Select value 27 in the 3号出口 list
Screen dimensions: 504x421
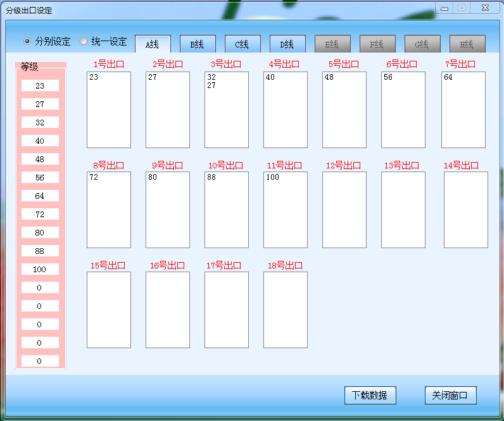pos(211,85)
